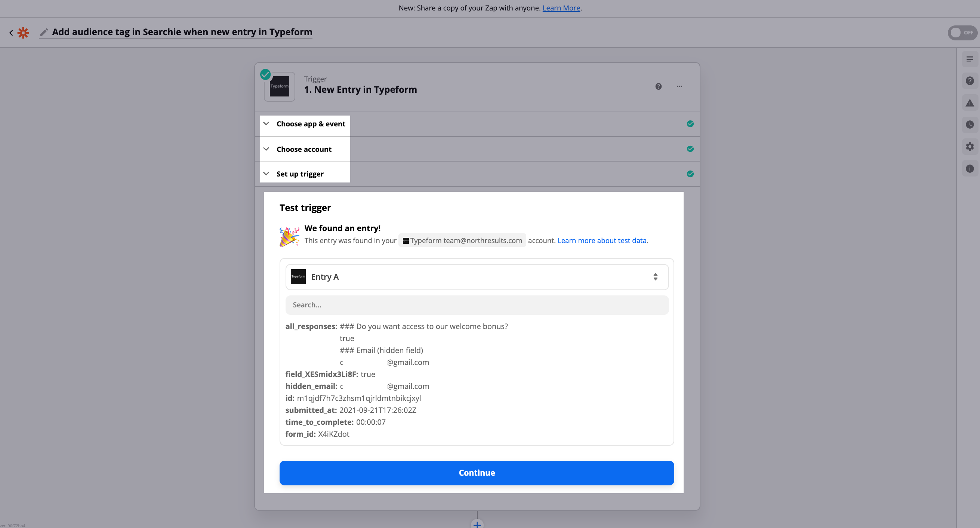Click the Typeform logo inside the Entry A selector
The height and width of the screenshot is (528, 980).
298,277
